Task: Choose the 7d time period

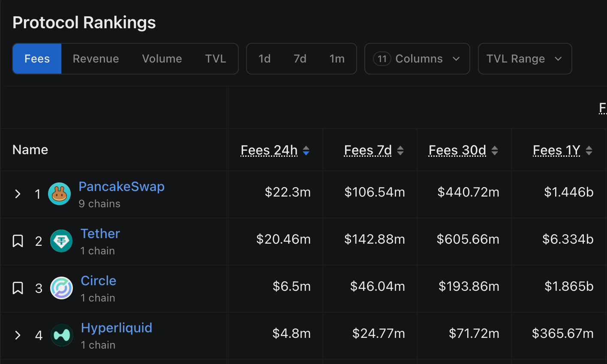Action: click(x=300, y=59)
